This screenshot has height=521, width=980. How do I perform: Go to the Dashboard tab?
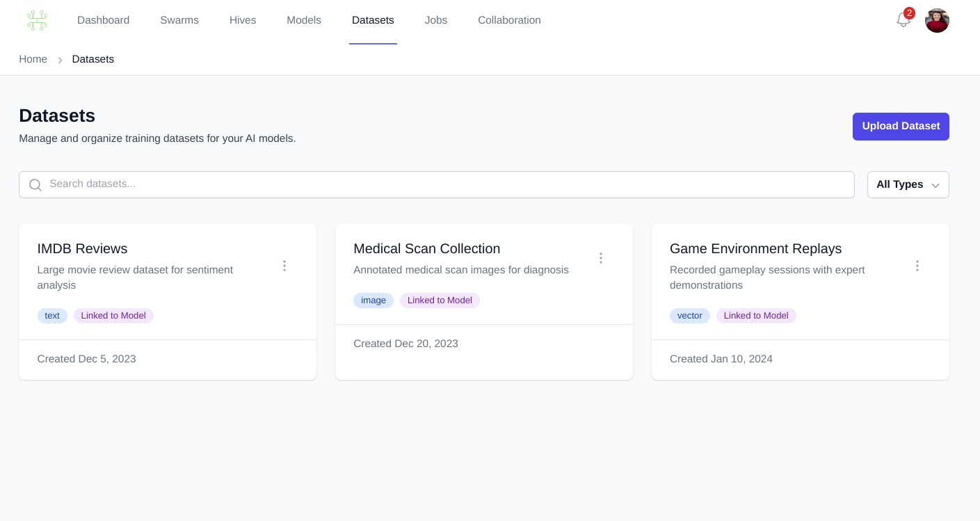pyautogui.click(x=103, y=20)
